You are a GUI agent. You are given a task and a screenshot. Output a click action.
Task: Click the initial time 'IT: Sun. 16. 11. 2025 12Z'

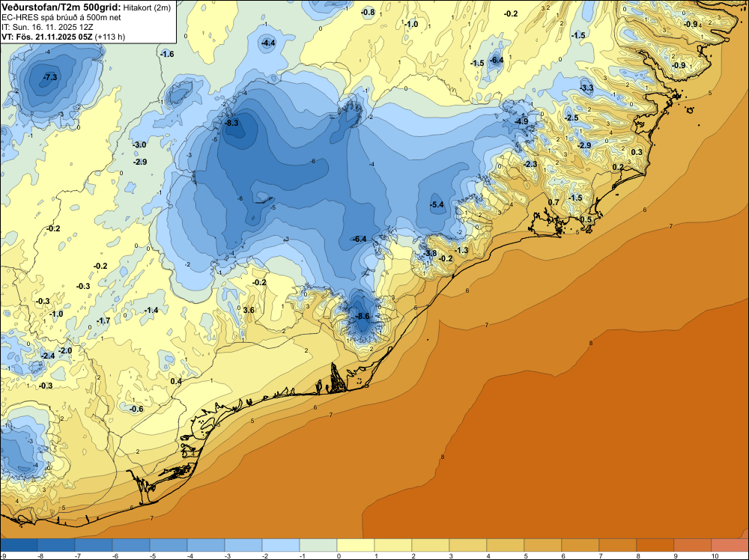(46, 27)
